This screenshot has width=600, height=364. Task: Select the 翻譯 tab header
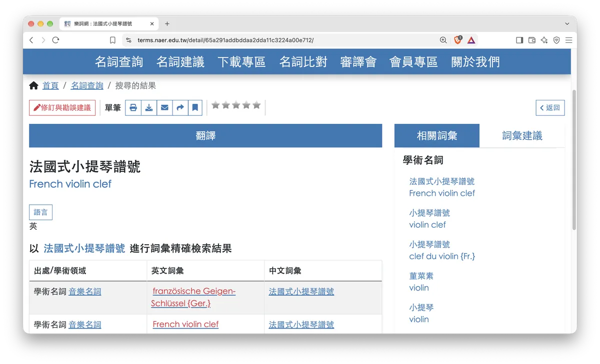pyautogui.click(x=205, y=136)
